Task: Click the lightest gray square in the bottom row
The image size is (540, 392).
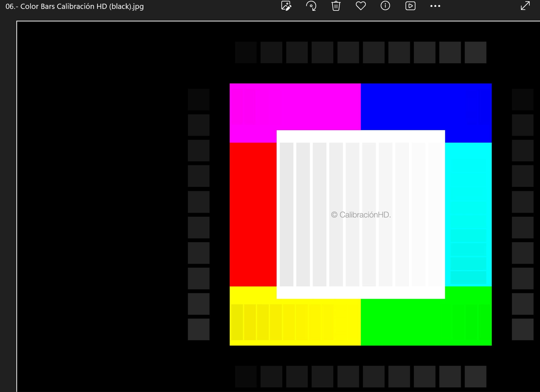Action: coord(475,377)
